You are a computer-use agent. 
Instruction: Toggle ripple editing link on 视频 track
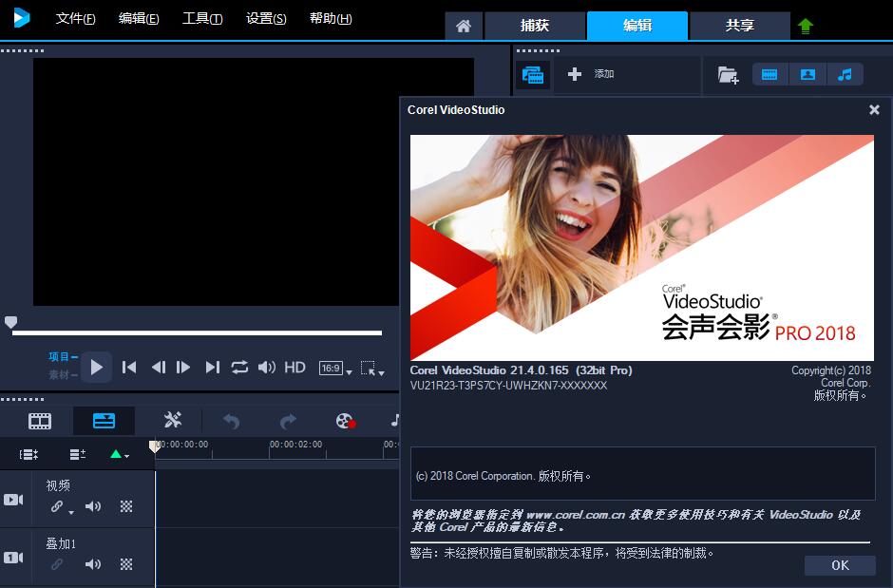(57, 506)
